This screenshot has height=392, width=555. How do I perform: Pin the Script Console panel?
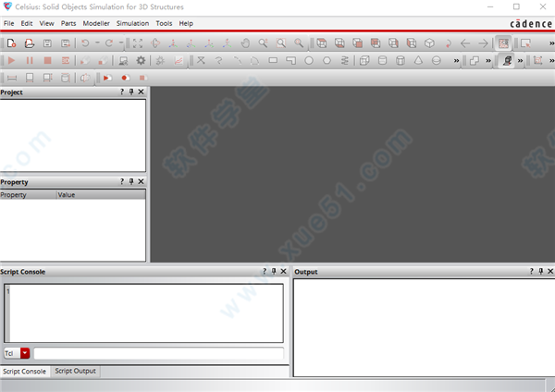click(274, 272)
